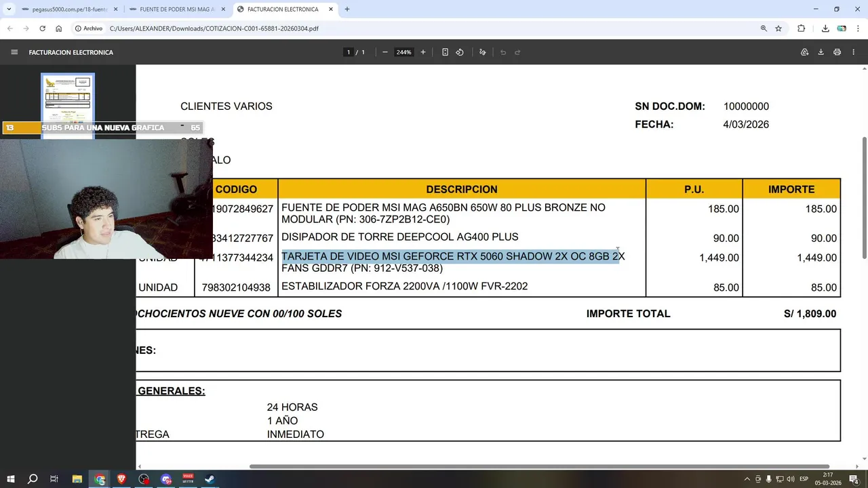The width and height of the screenshot is (868, 488).
Task: Edit the 244% zoom level field
Action: 404,52
